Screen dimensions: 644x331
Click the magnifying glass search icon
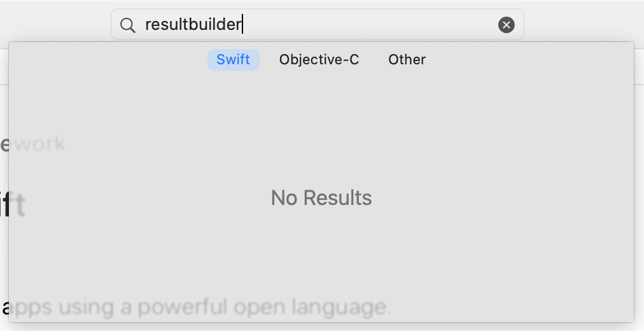(x=128, y=25)
